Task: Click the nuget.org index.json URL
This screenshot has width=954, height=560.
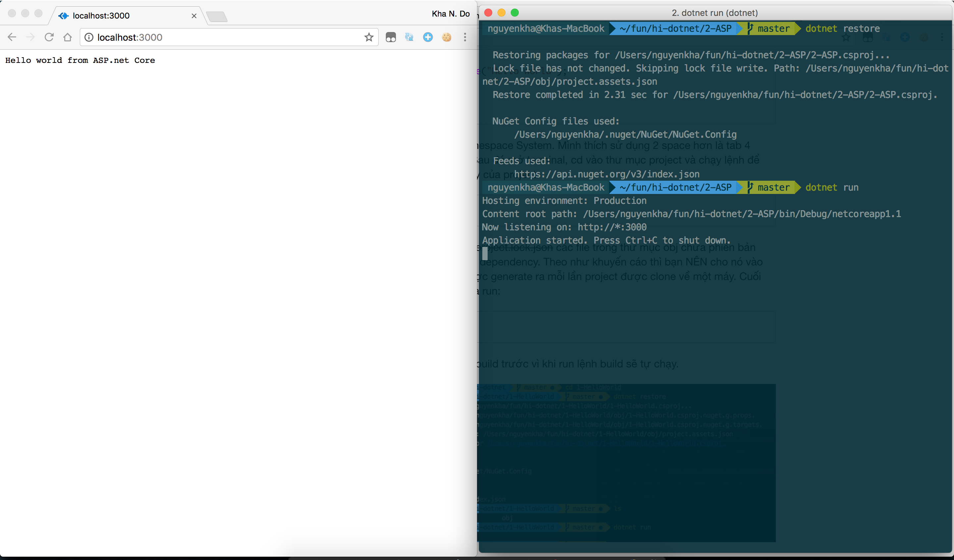Action: click(607, 174)
